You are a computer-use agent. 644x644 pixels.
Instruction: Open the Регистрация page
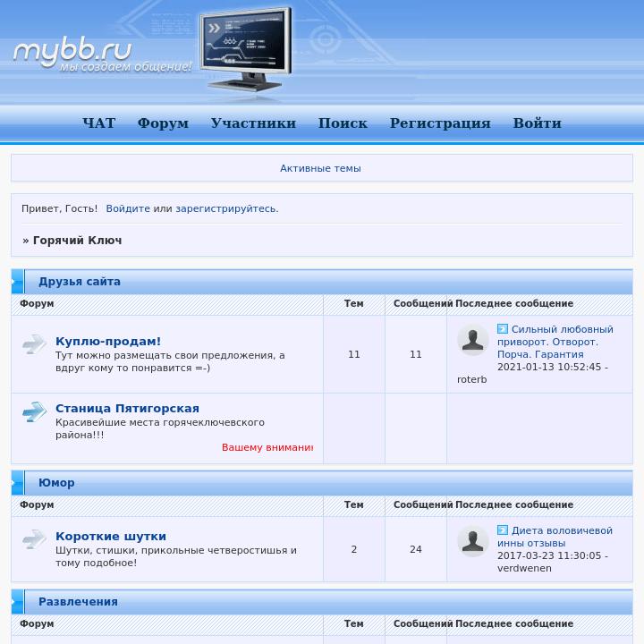tap(440, 123)
